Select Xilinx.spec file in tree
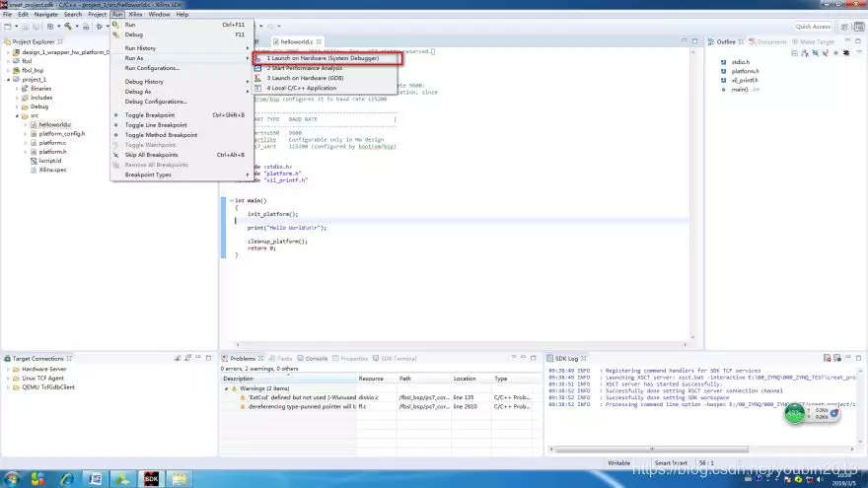Screen dimensions: 868x488 52,170
